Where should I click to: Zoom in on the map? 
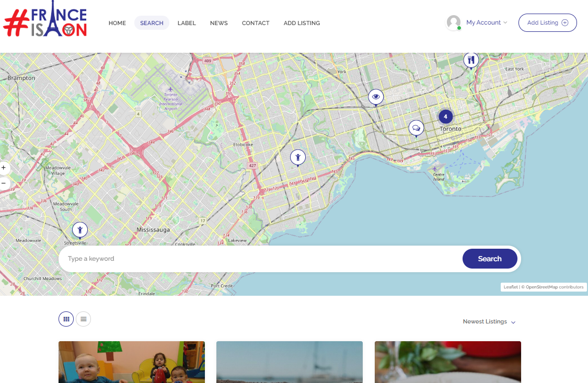tap(4, 168)
